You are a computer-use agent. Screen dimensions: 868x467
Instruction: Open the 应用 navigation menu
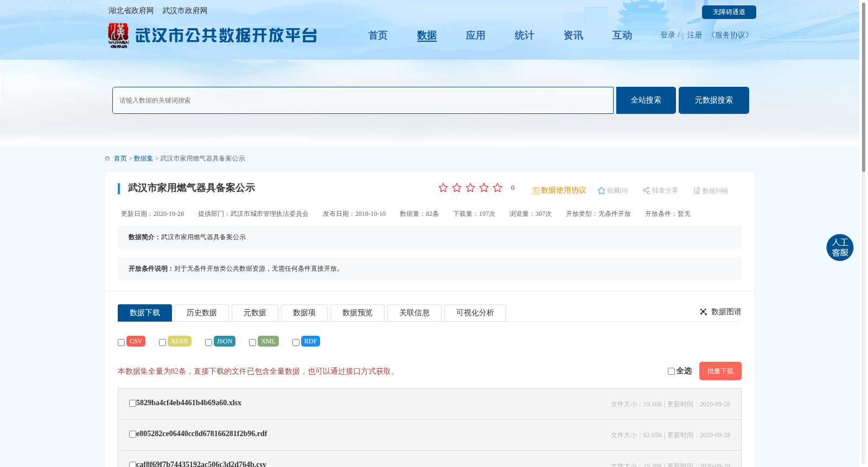[x=476, y=35]
